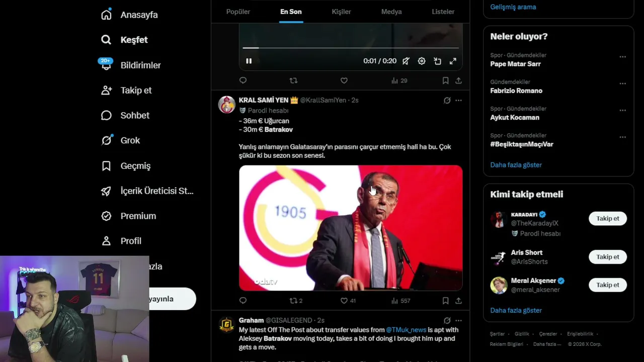Open Pape Matar Sarr trending topic
The image size is (644, 362).
516,64
